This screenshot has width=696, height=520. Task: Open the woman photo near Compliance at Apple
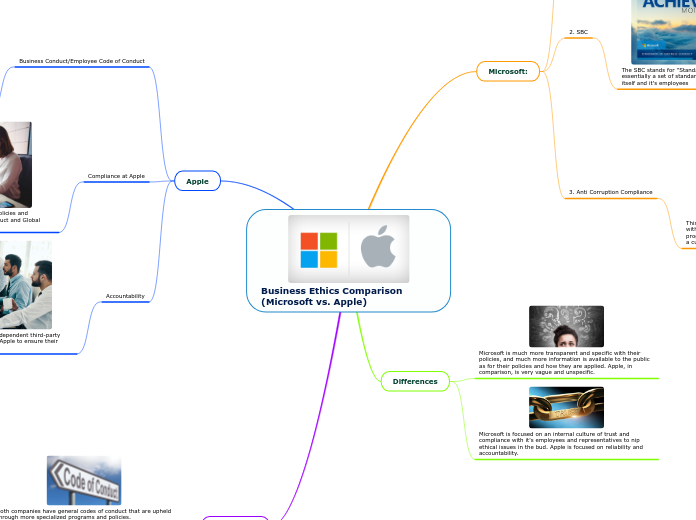pos(16,165)
